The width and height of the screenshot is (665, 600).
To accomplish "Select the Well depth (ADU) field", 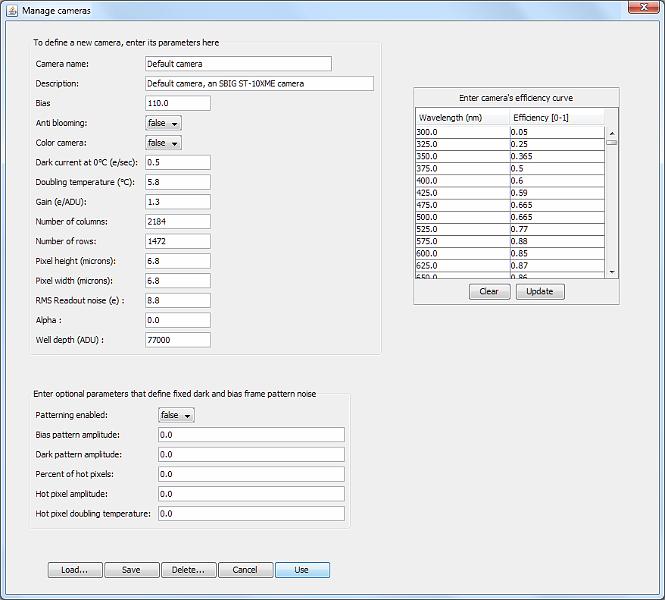I will tap(178, 340).
